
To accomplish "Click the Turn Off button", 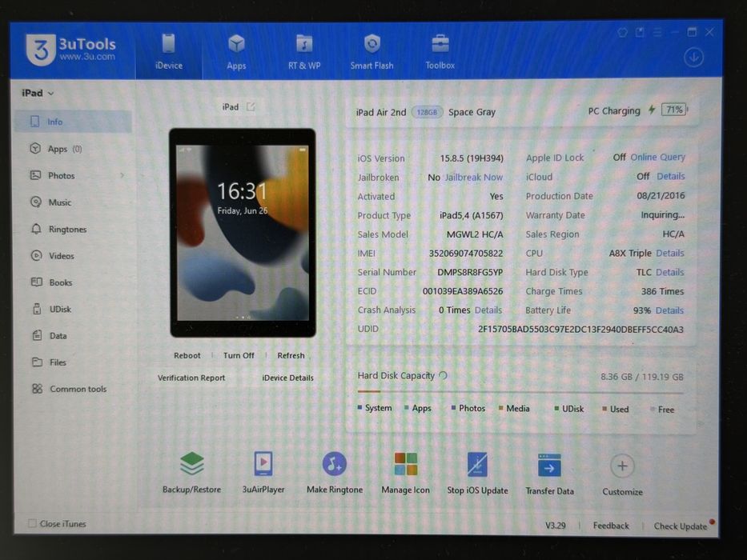I will [239, 355].
